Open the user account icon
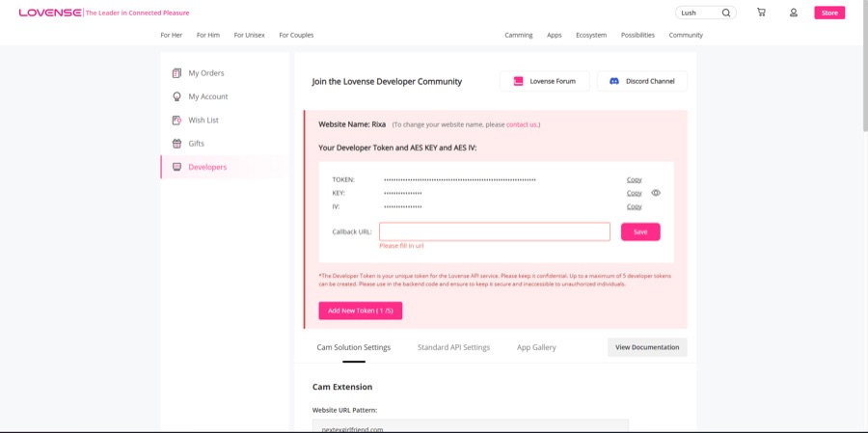 coord(794,13)
